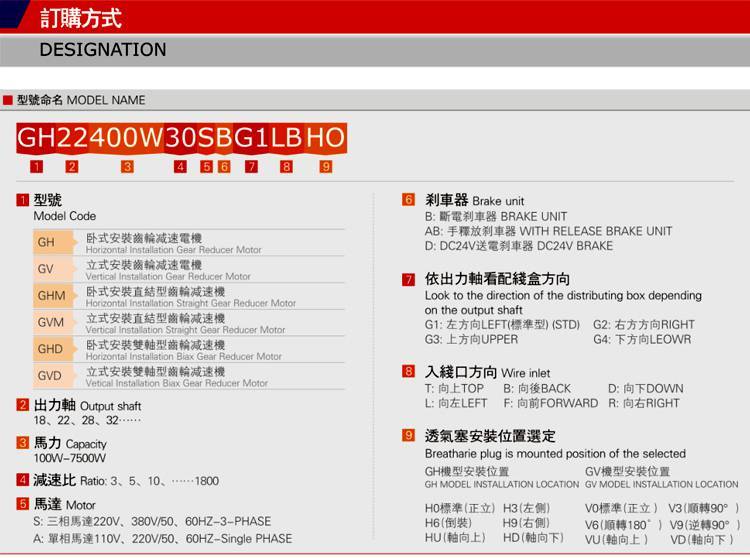Select the orange GH model code label
Screen dimensions: 750x558
click(x=47, y=243)
